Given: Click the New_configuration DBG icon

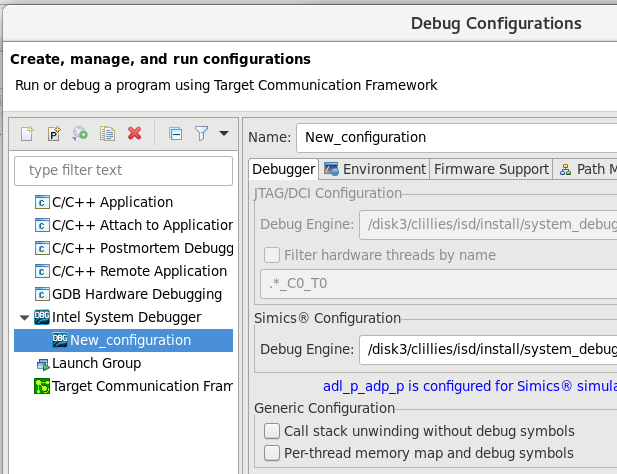Looking at the screenshot, I should pos(60,340).
